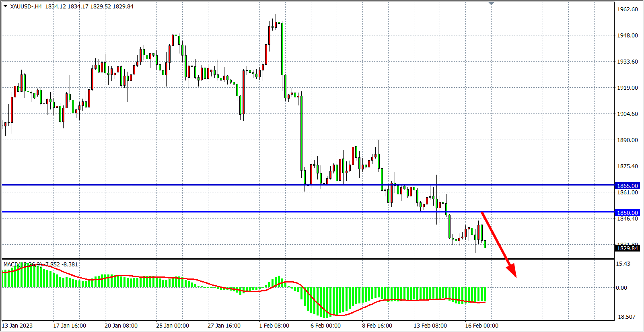Click the MACD -18.507 scale label
Screen dimensions: 644x332
tap(625, 317)
